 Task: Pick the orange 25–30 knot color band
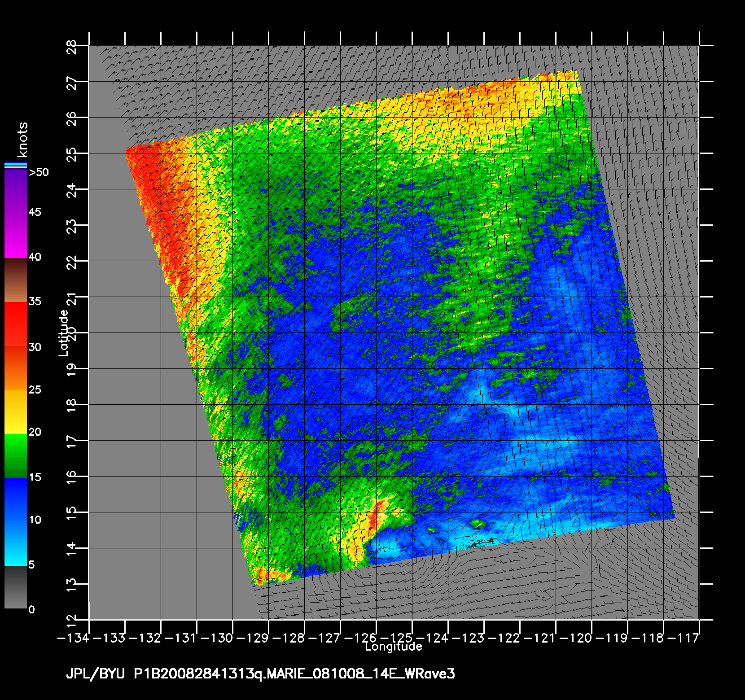click(16, 368)
